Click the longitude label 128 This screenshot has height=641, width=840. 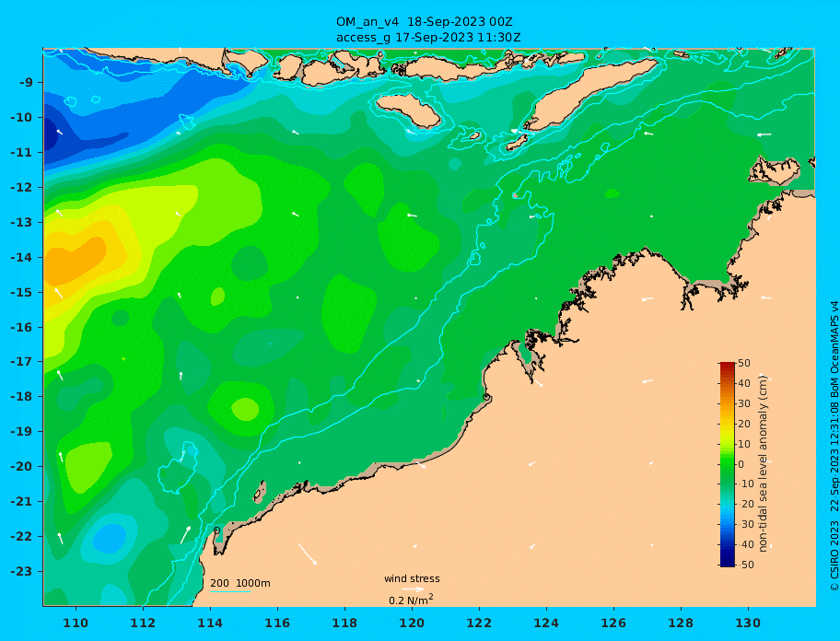(x=681, y=624)
